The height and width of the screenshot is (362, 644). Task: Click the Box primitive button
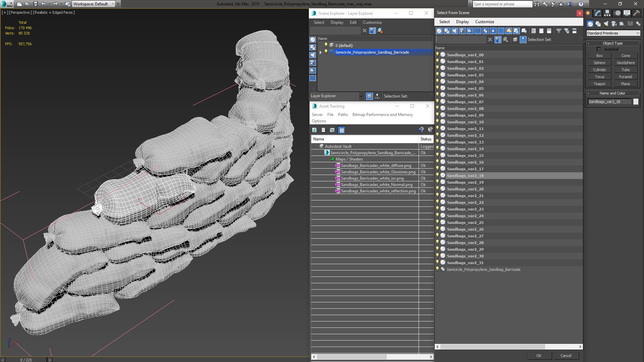599,56
